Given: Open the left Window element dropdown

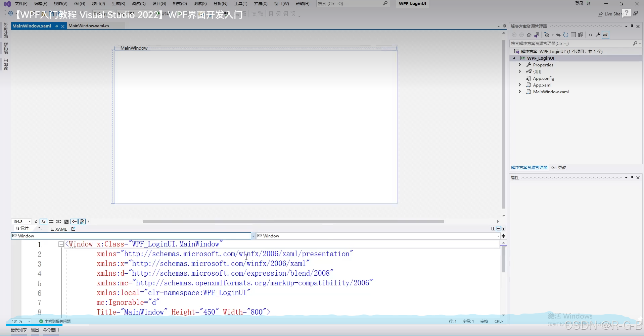Looking at the screenshot, I should (x=253, y=236).
